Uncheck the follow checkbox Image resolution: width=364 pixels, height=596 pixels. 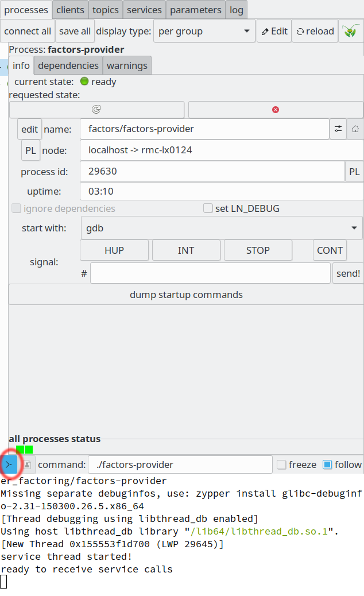(x=327, y=465)
